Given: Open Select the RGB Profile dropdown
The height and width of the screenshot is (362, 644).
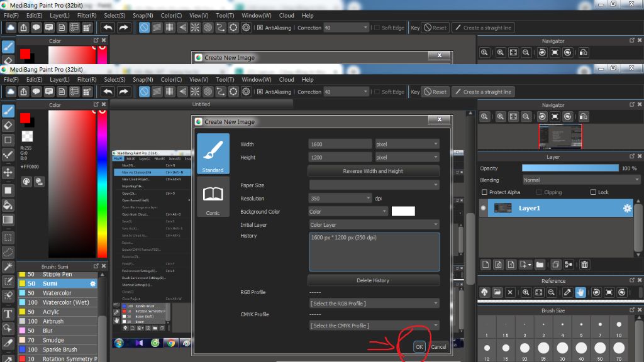Looking at the screenshot, I should 374,304.
